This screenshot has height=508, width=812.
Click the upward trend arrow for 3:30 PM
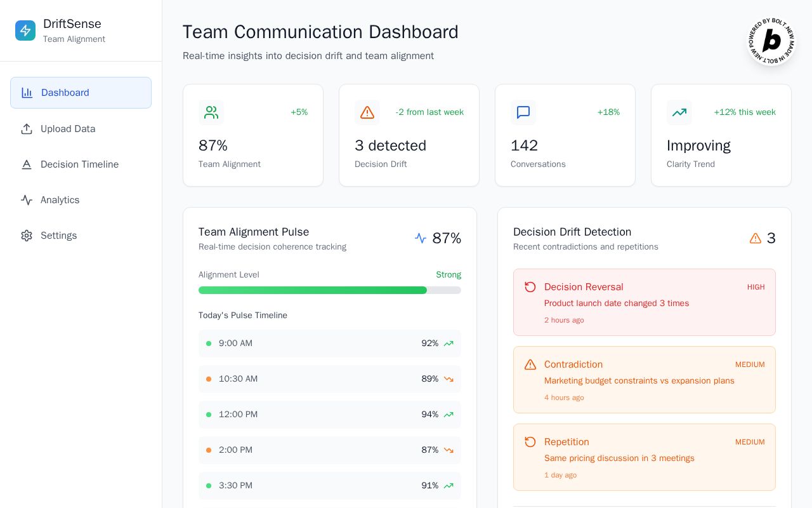(x=449, y=486)
